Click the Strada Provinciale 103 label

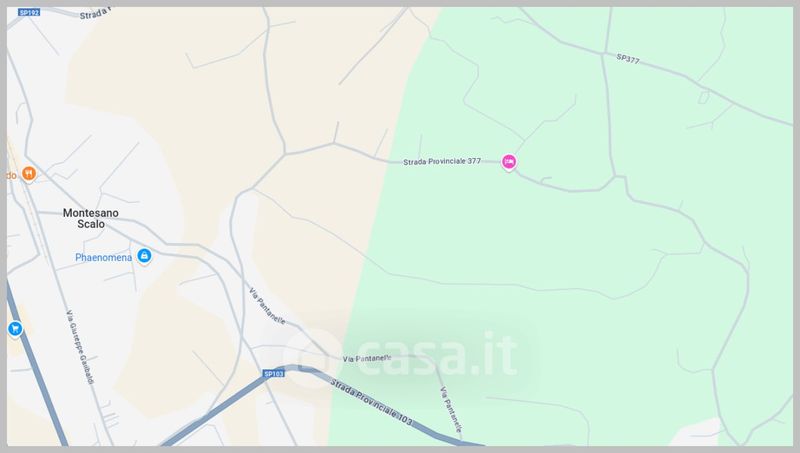tap(371, 402)
